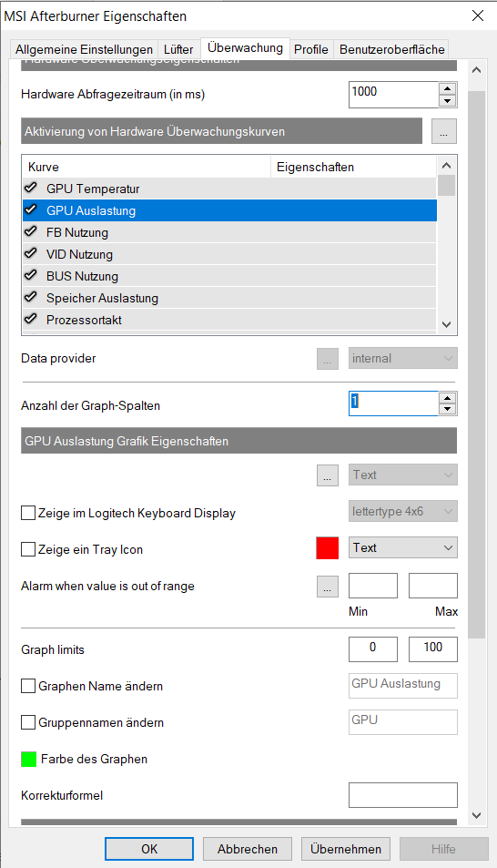Enable Zeige ein Tray Icon
The width and height of the screenshot is (497, 868).
click(x=28, y=550)
